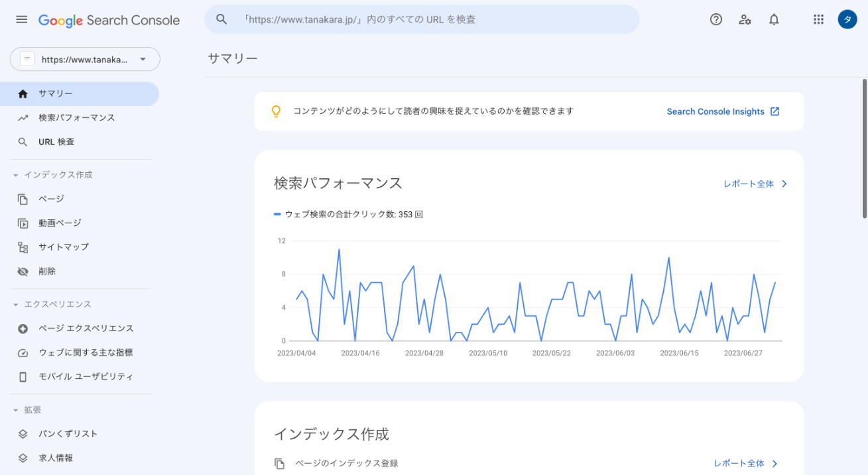Click the layers icon beside 求人情報

(x=23, y=458)
